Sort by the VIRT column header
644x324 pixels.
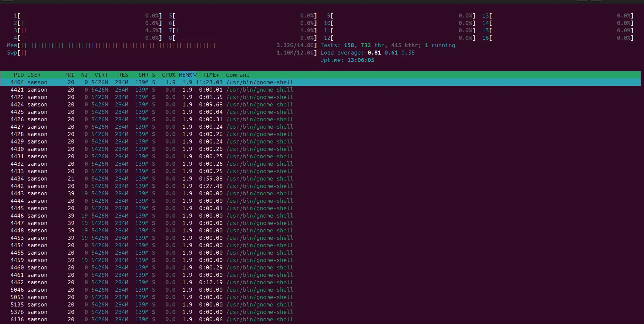101,75
